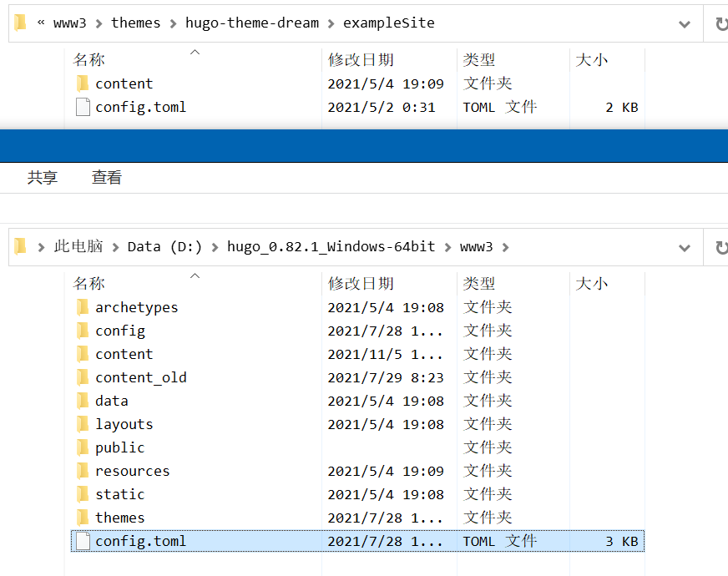Select the layouts folder name
Image resolution: width=728 pixels, height=576 pixels.
124,424
